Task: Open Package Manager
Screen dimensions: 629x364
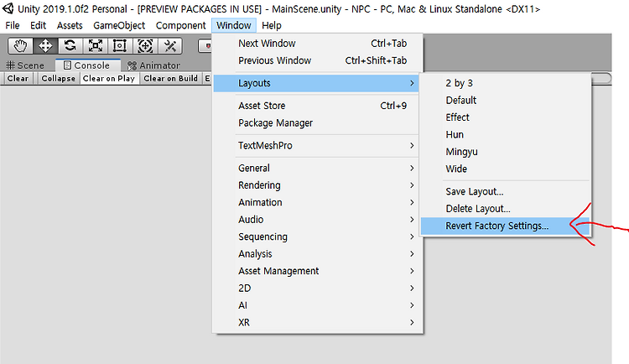Action: [316, 122]
